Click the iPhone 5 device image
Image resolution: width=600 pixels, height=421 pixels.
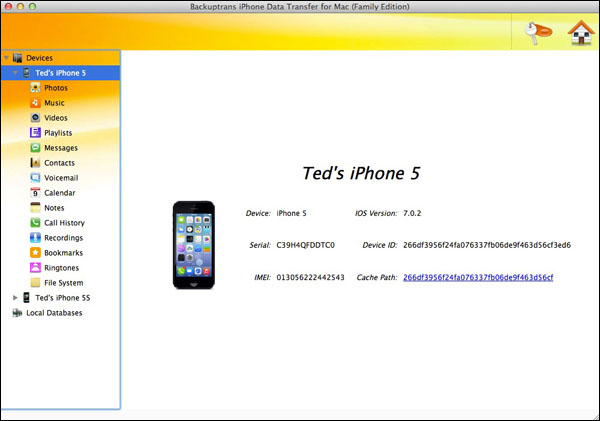click(194, 245)
